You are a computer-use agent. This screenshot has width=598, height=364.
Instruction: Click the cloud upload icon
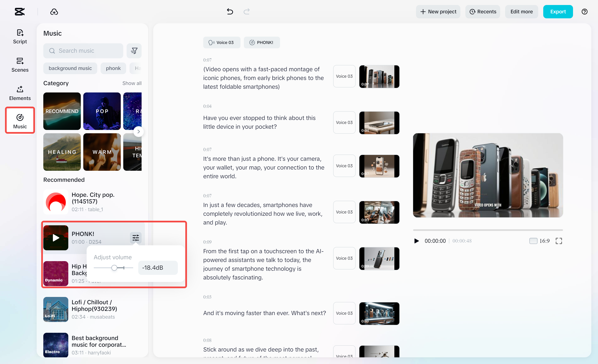(x=54, y=11)
